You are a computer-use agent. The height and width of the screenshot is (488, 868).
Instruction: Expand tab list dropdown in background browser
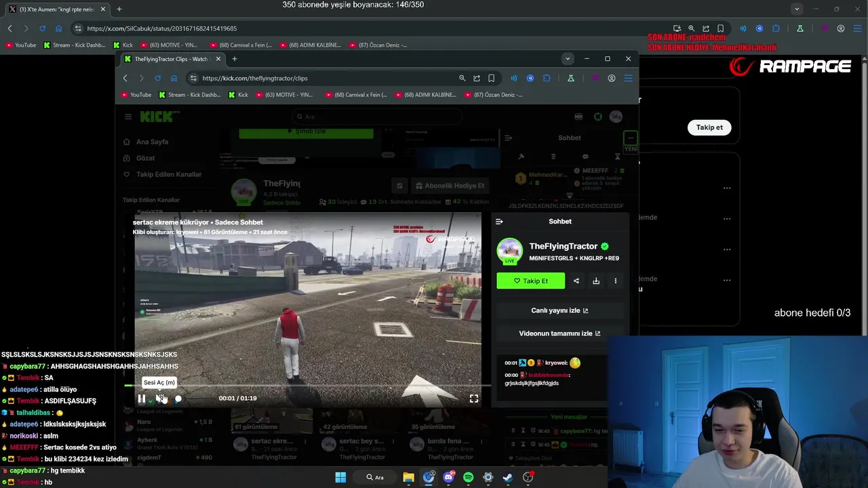797,9
